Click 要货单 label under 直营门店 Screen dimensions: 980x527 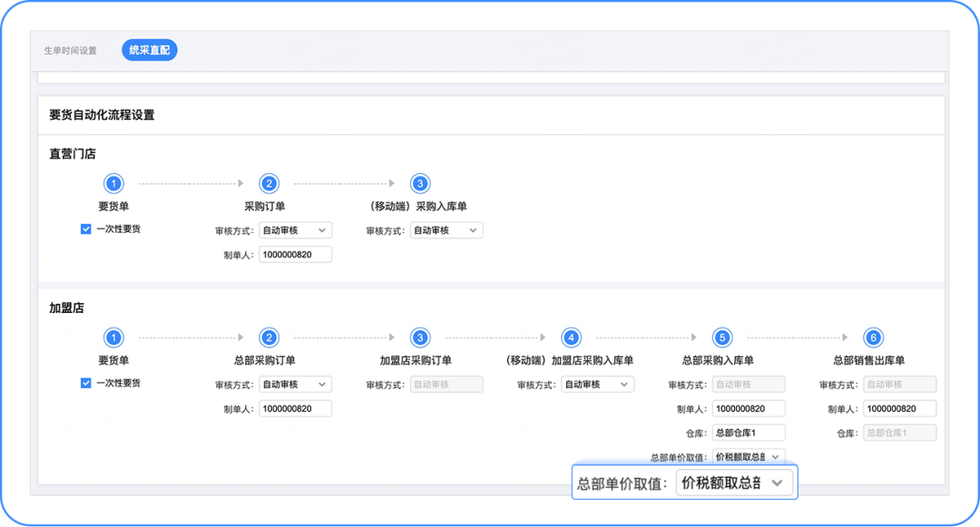[113, 206]
